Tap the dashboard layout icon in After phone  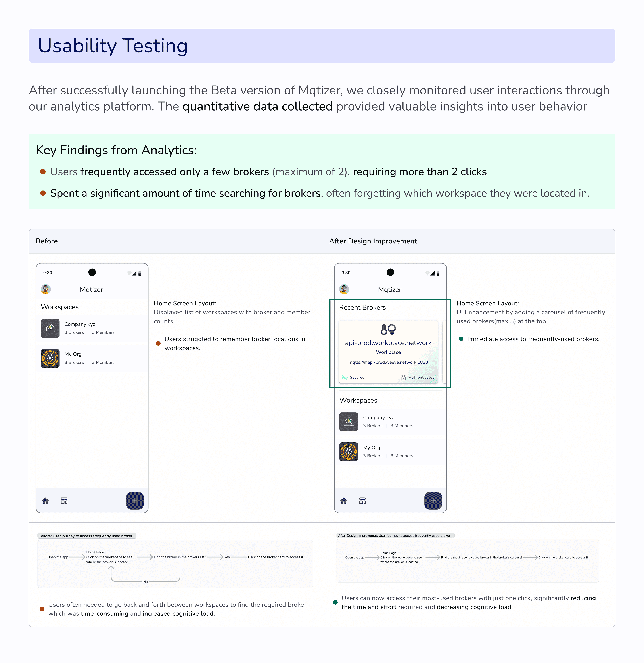click(x=362, y=501)
